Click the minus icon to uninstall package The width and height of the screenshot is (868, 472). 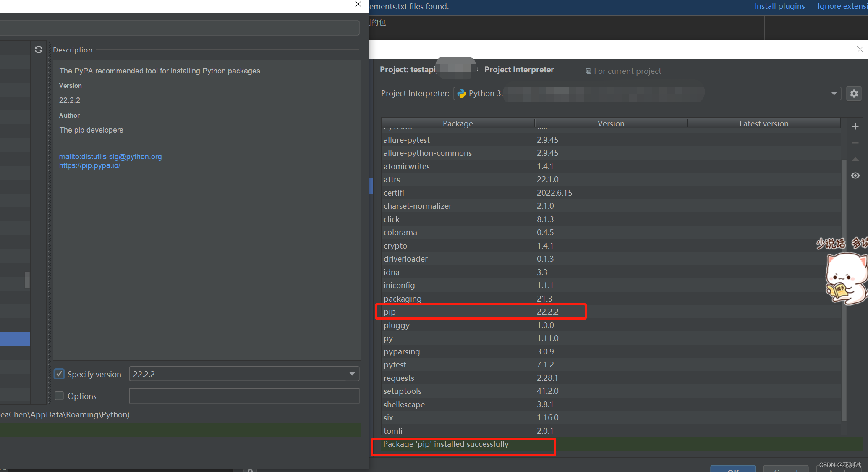[x=855, y=143]
